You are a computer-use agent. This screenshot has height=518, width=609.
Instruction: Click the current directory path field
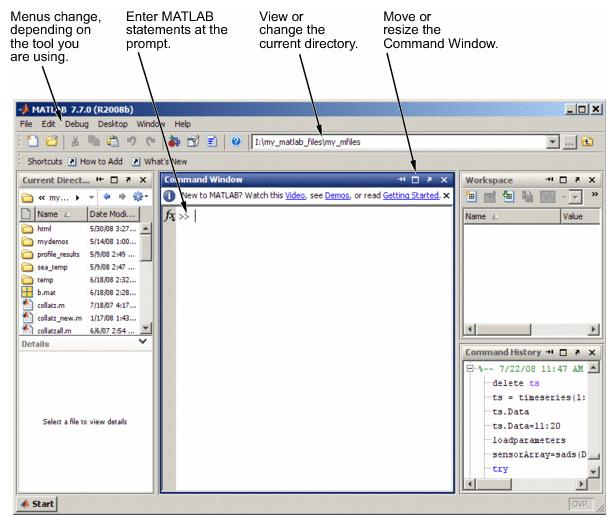399,142
